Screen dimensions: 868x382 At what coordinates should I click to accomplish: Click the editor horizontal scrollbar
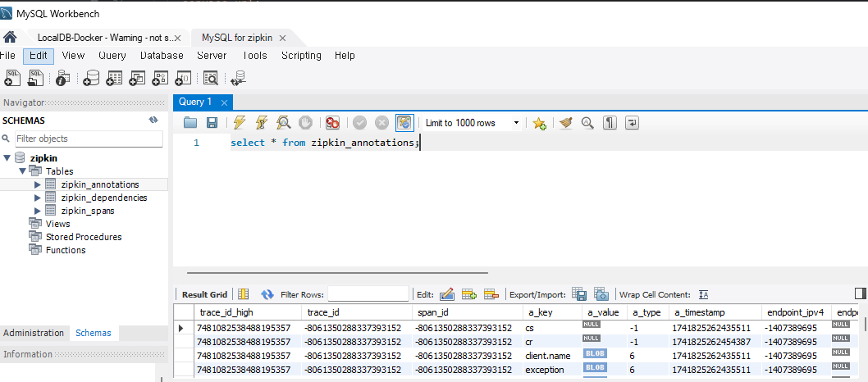tap(337, 272)
